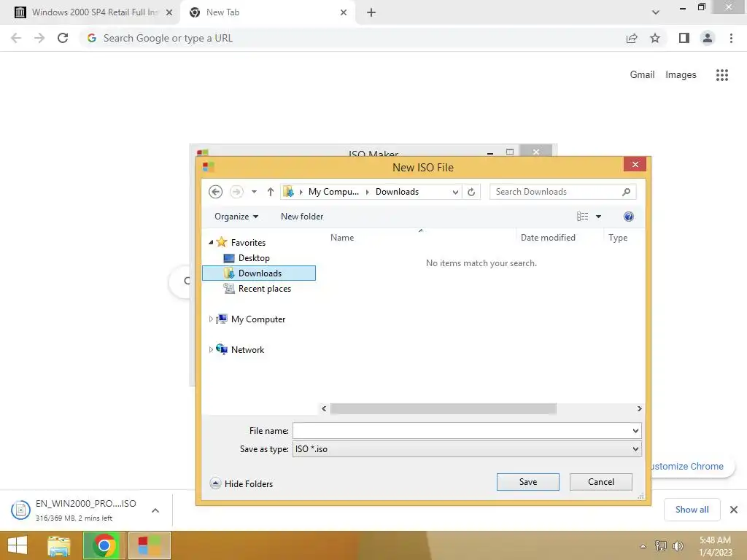Click the Change your view icon
Viewport: 747px width, 560px height.
click(x=582, y=217)
